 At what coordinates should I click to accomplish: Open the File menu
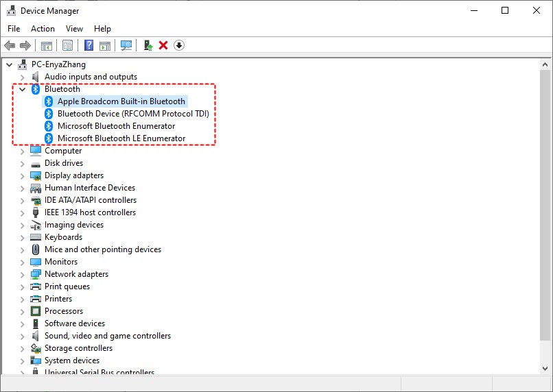(14, 29)
